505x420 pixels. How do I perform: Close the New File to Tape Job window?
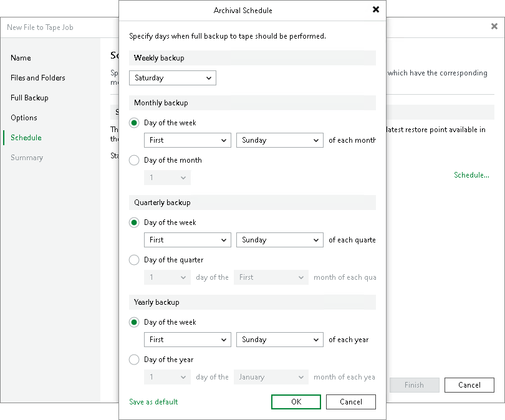(x=494, y=26)
